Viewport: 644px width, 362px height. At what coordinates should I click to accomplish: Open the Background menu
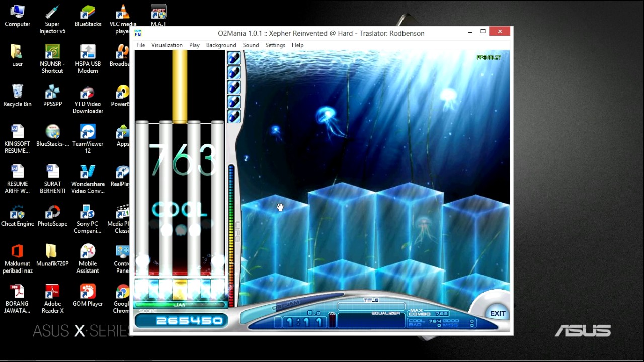(x=221, y=45)
